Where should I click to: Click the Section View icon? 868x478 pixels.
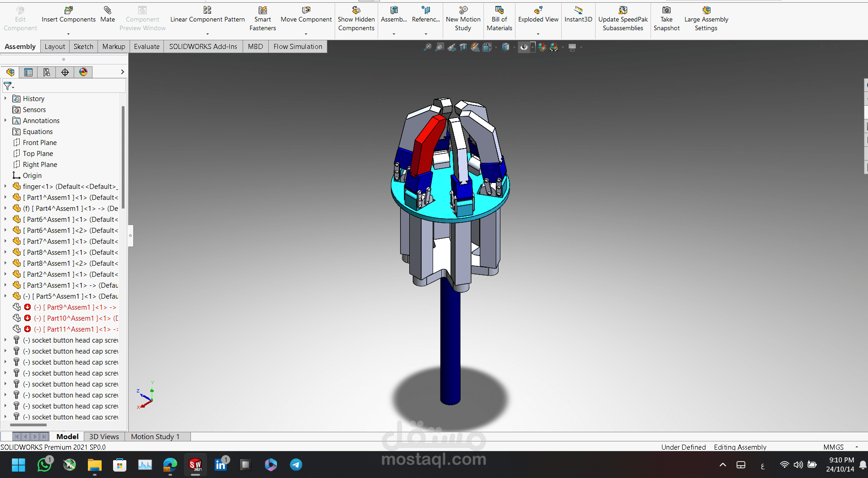coord(463,47)
